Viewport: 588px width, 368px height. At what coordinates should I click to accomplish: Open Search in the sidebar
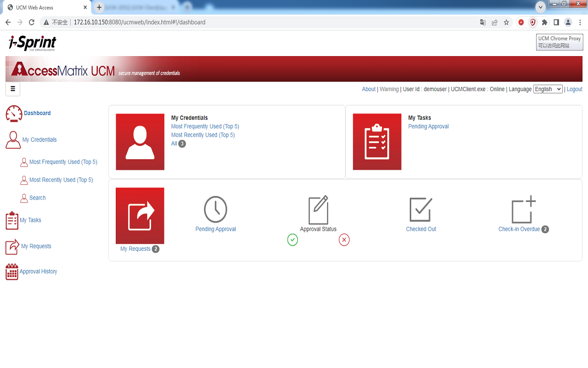click(38, 198)
